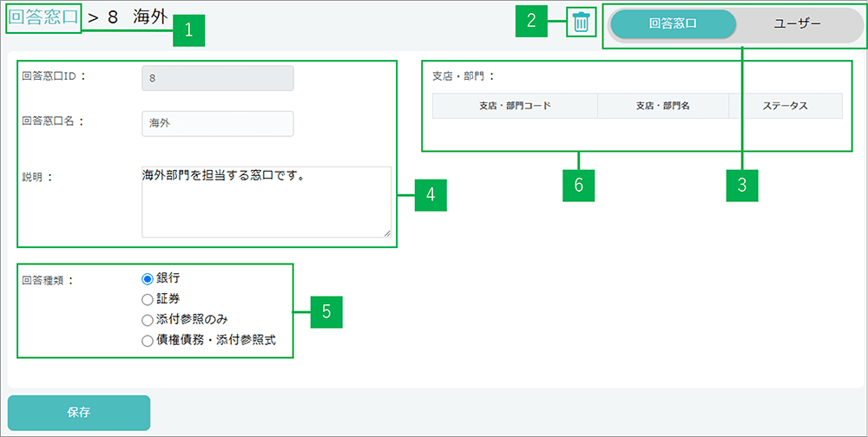
Task: Click the green callout marker number 4
Action: click(x=430, y=195)
